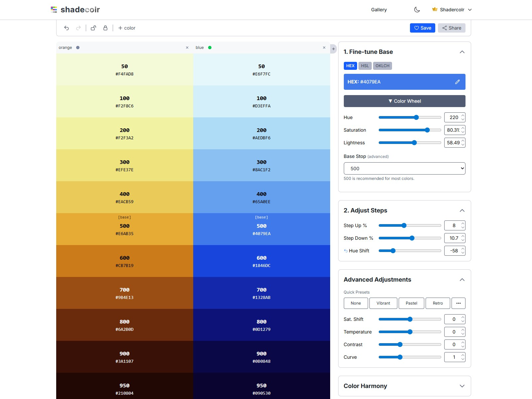Select the blue 900 swatch #0B0848

[262, 357]
